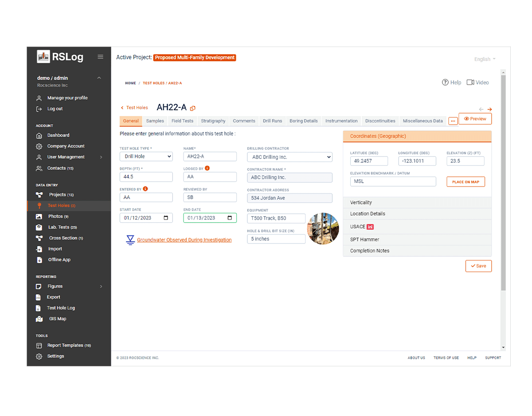This screenshot has width=532, height=416.
Task: Switch to the Field Tests tab
Action: 182,121
